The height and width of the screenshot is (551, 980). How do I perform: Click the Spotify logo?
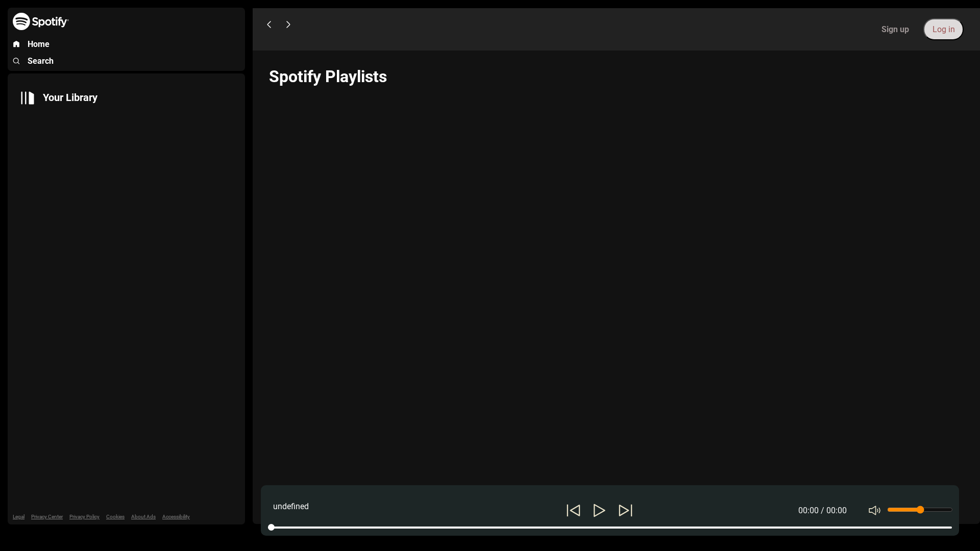(x=40, y=21)
